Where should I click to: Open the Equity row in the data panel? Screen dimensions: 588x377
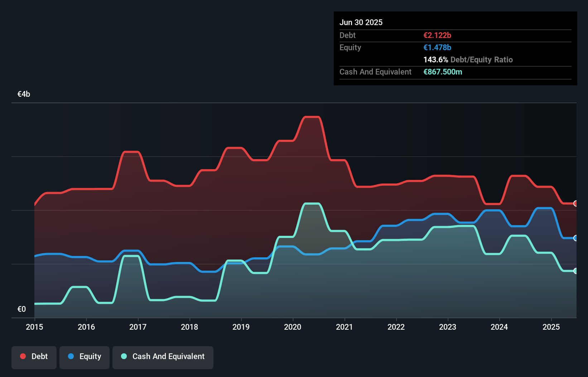click(x=350, y=47)
